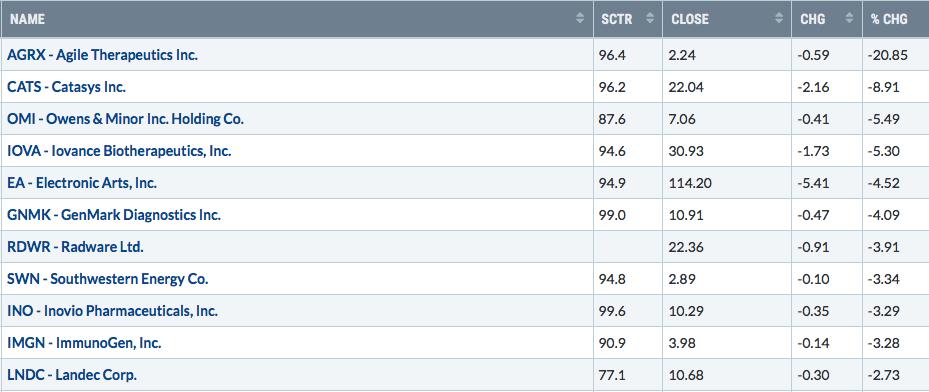Viewport: 929px width, 392px height.
Task: Open INO - Inovio Pharmaceuticals link
Action: (113, 311)
